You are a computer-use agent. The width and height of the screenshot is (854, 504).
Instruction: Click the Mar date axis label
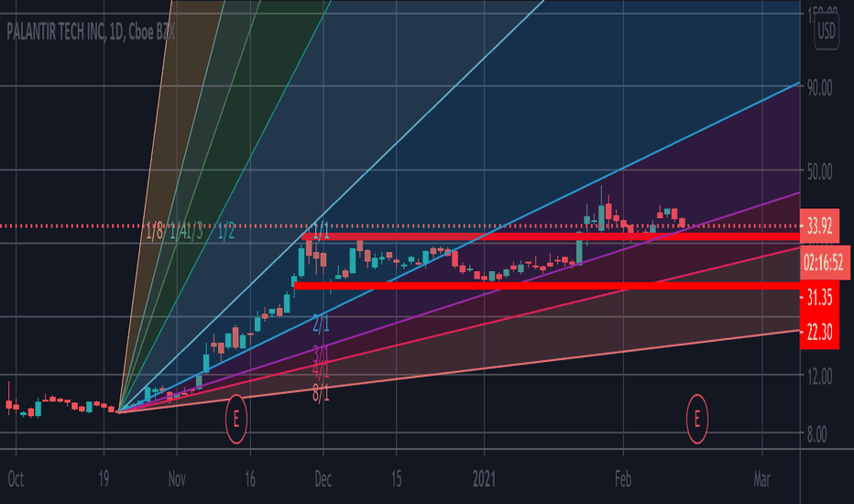tap(762, 479)
